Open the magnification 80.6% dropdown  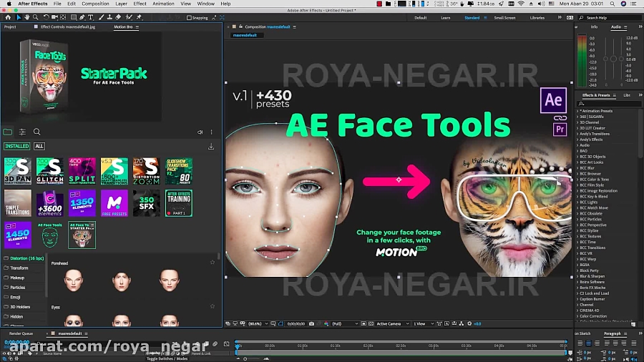click(258, 324)
